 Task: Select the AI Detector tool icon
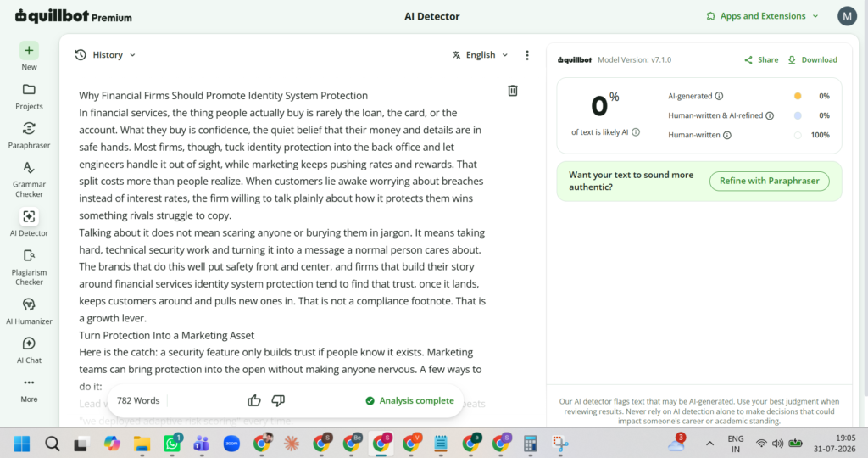click(x=29, y=216)
